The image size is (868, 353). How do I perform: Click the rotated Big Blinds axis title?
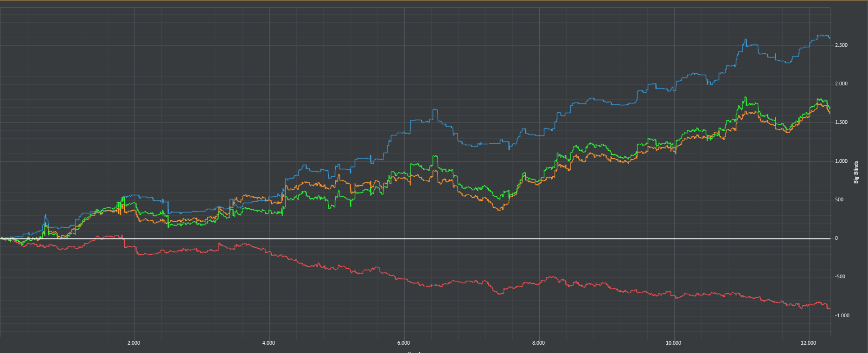(x=856, y=173)
